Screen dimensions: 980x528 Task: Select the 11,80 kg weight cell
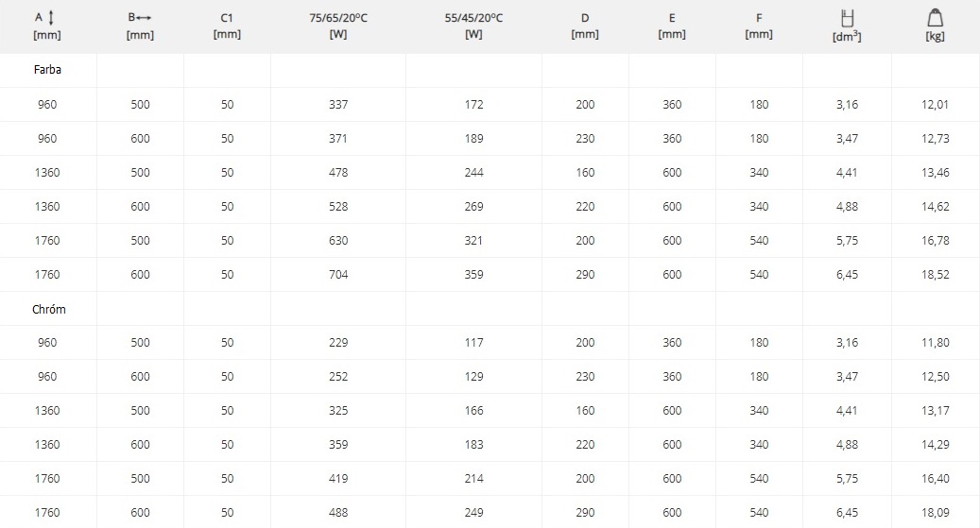click(x=935, y=343)
